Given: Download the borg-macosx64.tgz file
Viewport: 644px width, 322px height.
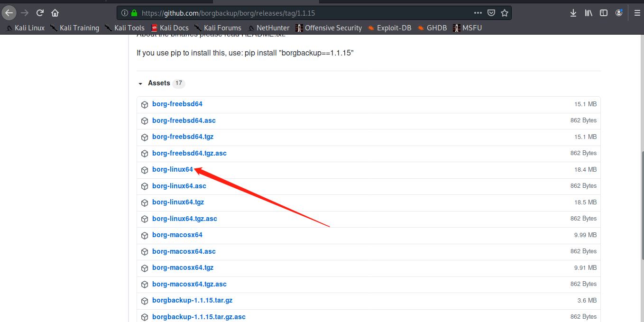Looking at the screenshot, I should point(183,268).
